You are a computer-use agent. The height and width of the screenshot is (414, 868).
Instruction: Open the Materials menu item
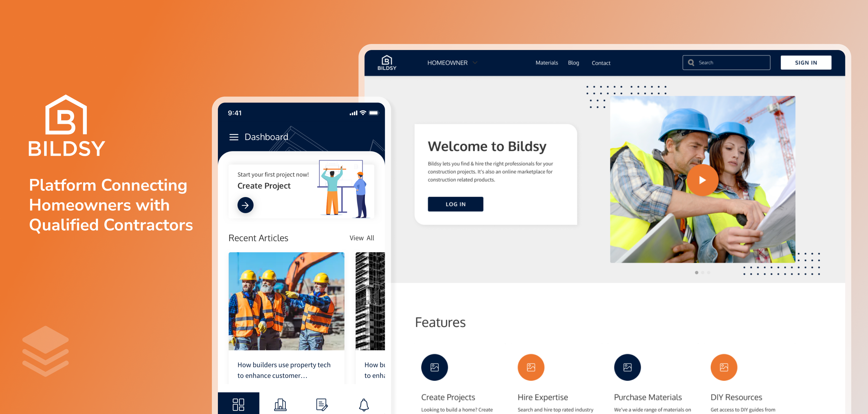click(x=546, y=63)
